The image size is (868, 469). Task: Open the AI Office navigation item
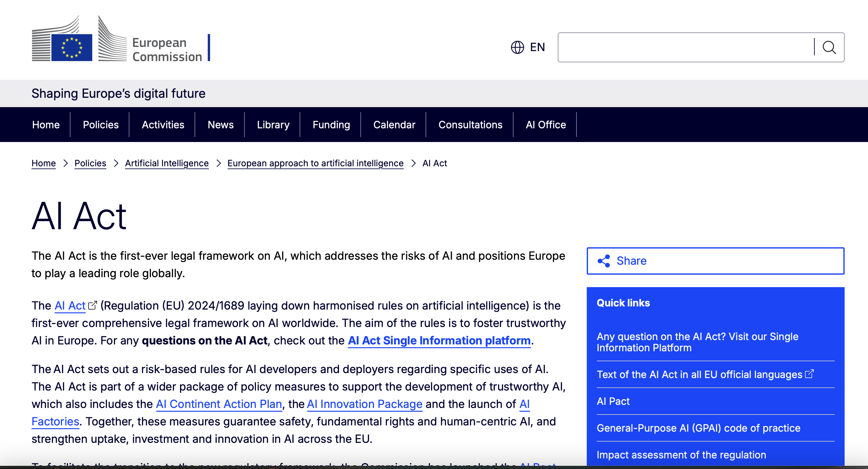point(546,125)
